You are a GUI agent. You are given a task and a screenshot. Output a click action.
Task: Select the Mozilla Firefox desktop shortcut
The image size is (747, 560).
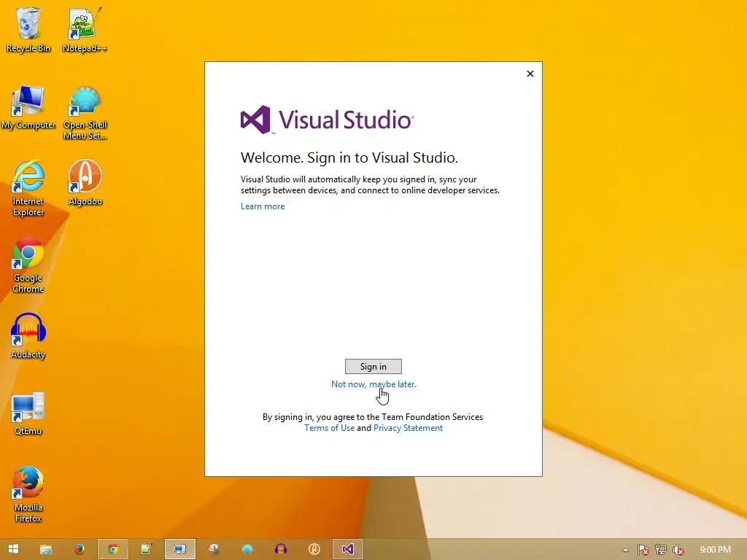pos(28,495)
